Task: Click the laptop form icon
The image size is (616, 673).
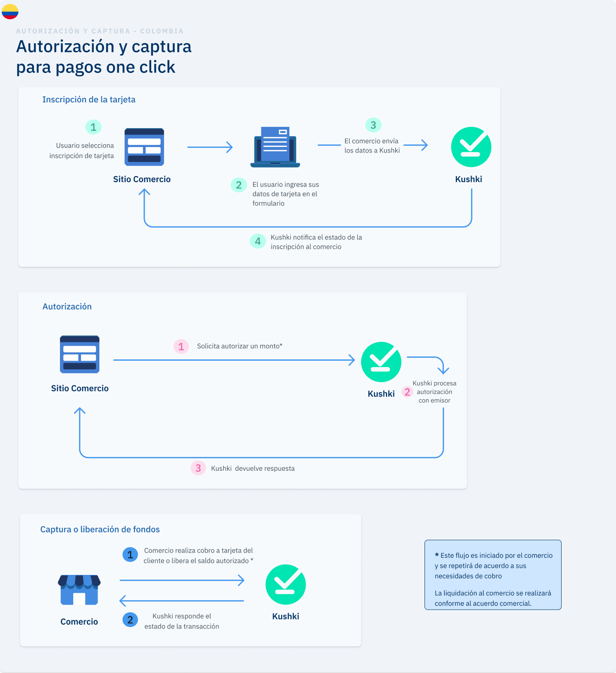Action: 275,147
